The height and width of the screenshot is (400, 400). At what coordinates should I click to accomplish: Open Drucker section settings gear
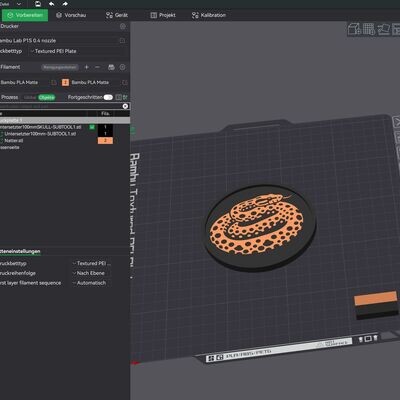tap(123, 26)
